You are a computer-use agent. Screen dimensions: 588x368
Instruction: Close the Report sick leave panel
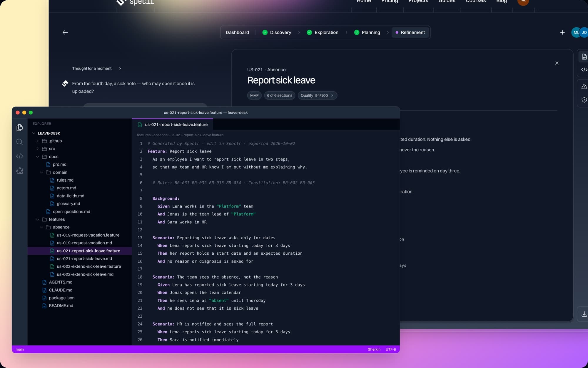coord(557,63)
